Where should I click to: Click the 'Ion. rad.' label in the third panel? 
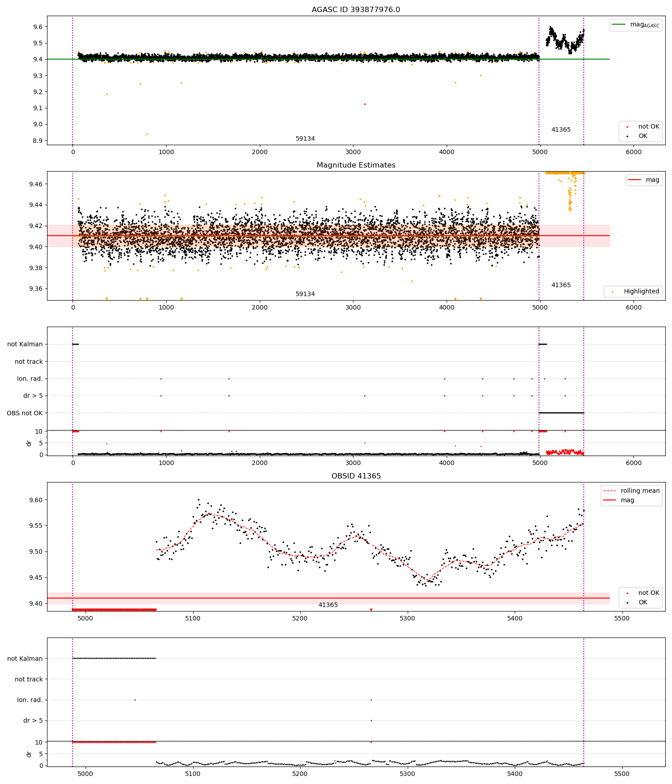30,379
